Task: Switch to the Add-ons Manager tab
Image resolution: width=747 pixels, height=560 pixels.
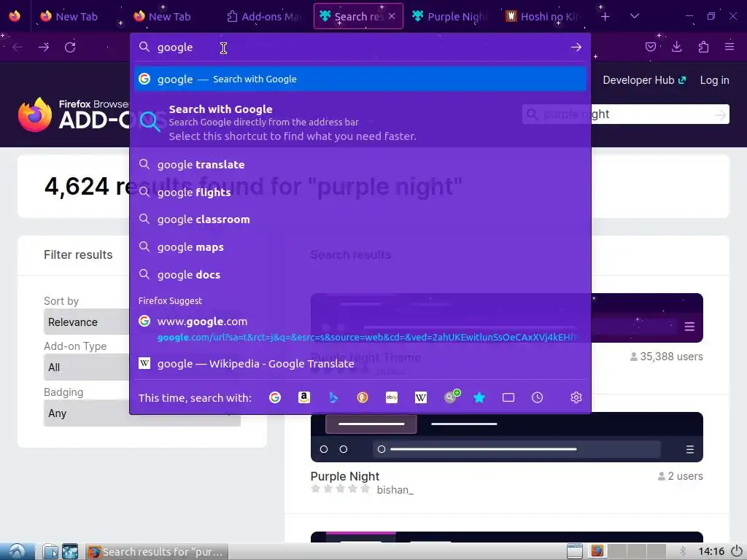Action: coord(264,16)
